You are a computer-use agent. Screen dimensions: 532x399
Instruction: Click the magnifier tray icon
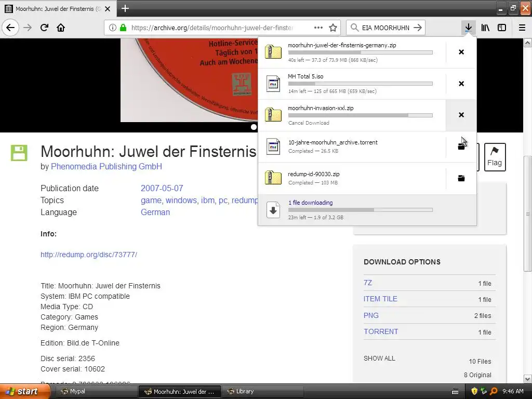coord(494,391)
